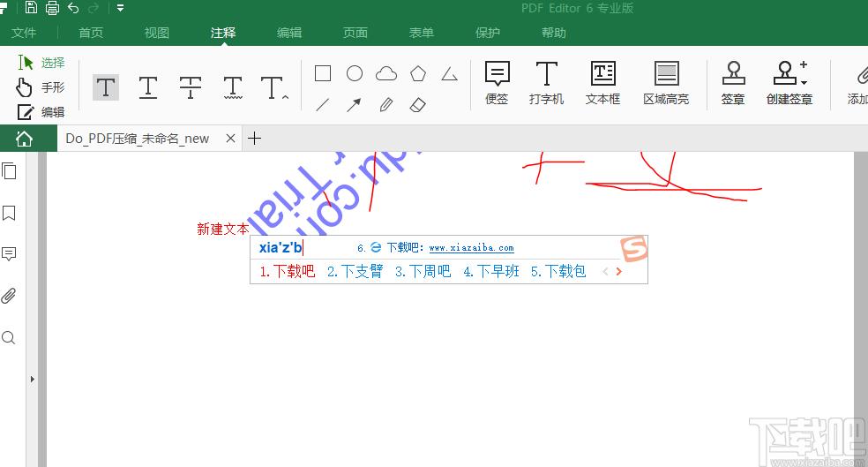868x467 pixels.
Task: Click the save icon in title bar
Action: point(32,8)
